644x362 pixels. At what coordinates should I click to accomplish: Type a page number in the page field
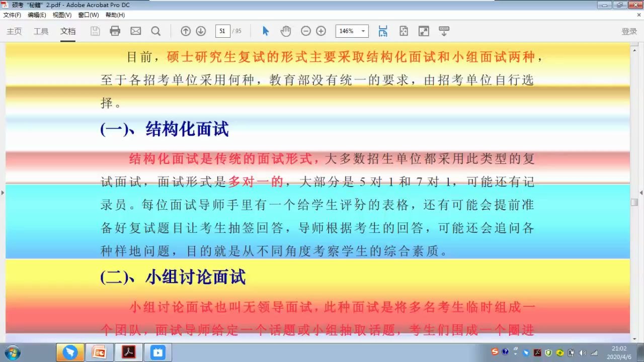click(x=222, y=31)
